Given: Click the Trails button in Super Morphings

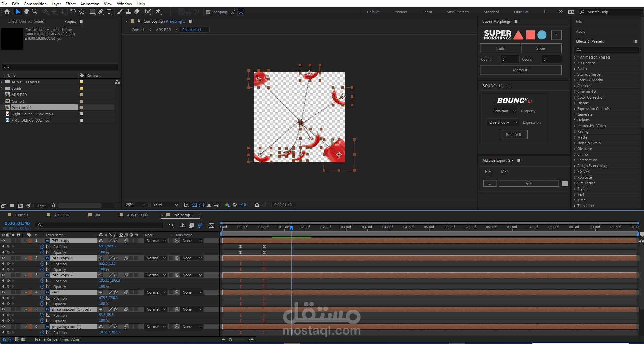Looking at the screenshot, I should coord(500,48).
